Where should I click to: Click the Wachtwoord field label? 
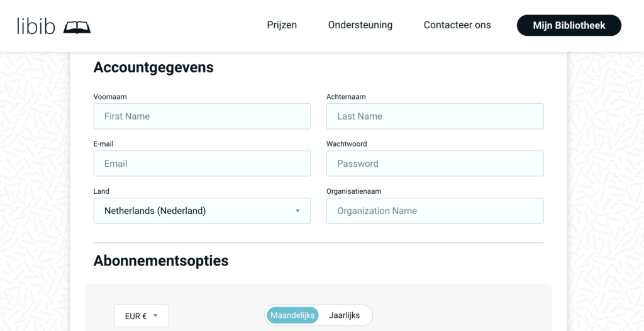tap(347, 144)
